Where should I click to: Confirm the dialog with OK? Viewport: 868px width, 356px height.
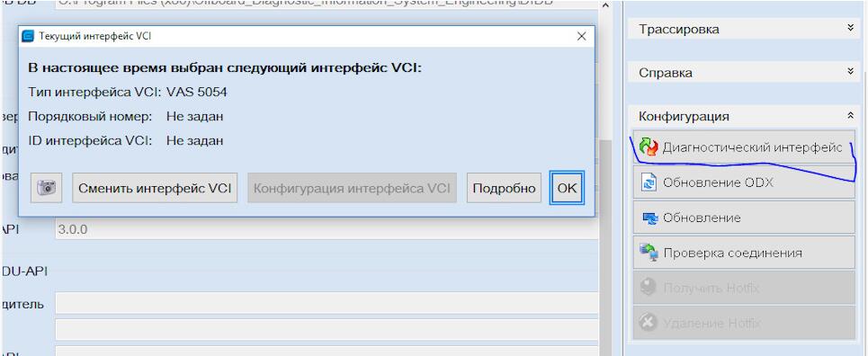coord(567,188)
